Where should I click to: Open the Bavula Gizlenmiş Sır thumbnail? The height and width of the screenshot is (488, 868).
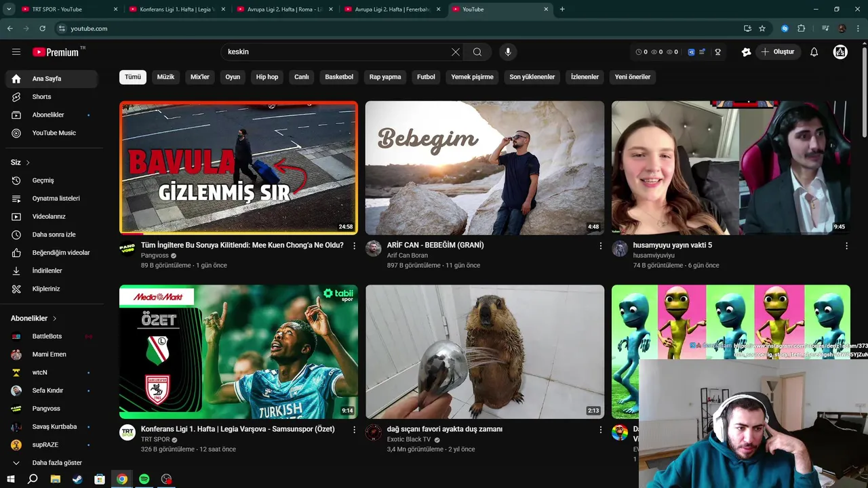(239, 167)
